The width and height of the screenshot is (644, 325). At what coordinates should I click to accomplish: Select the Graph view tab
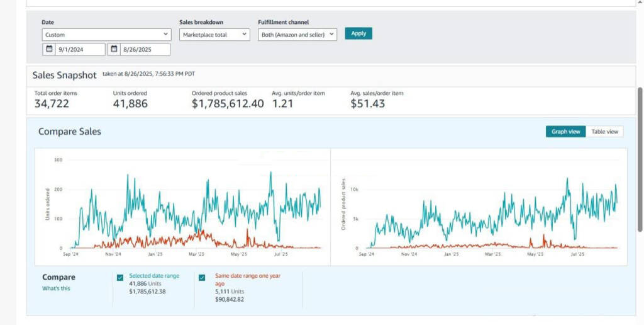click(x=565, y=132)
